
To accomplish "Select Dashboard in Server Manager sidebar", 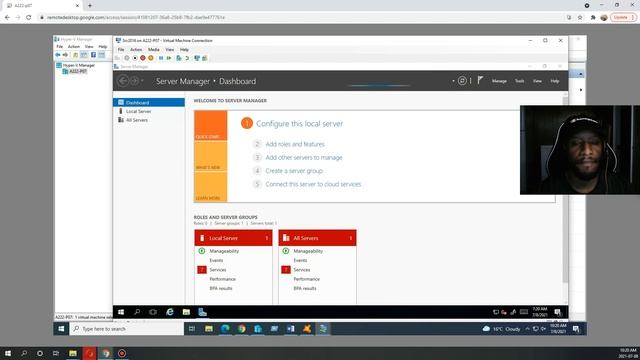I will coord(149,102).
